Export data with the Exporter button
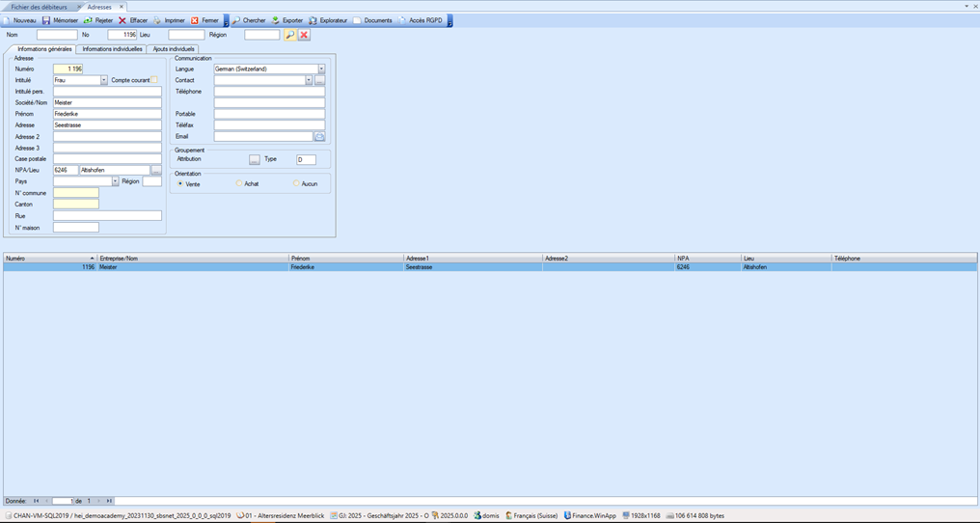Image resolution: width=980 pixels, height=523 pixels. 287,20
